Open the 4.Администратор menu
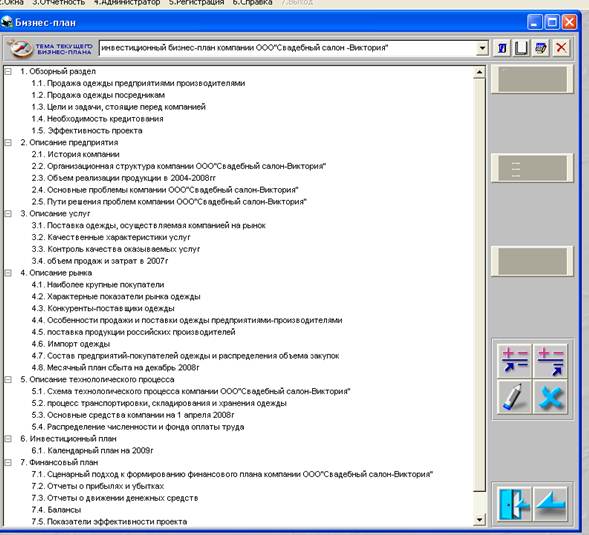589x535 pixels. pos(127,2)
